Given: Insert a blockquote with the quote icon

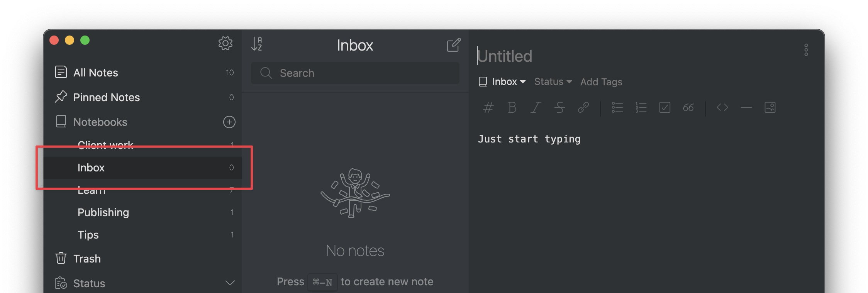Looking at the screenshot, I should (688, 108).
